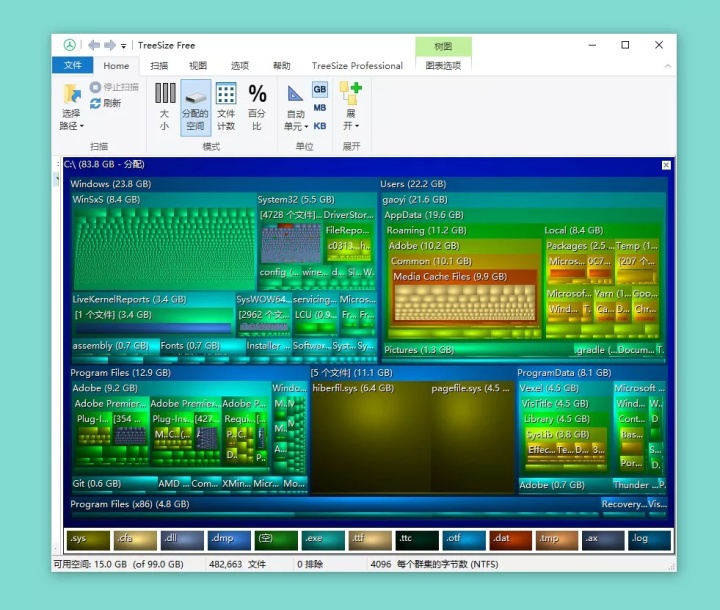Open the 视图 ribbon tab
The image size is (720, 610).
[198, 66]
